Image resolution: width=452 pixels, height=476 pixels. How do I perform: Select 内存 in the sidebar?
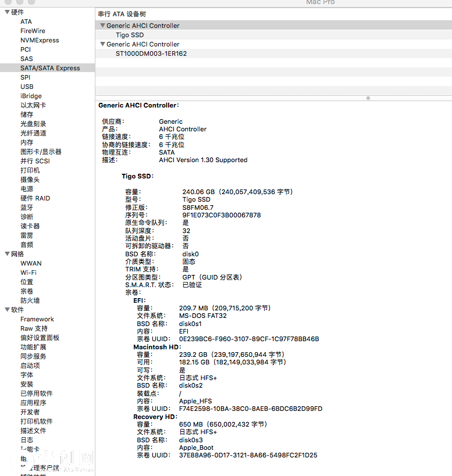27,142
